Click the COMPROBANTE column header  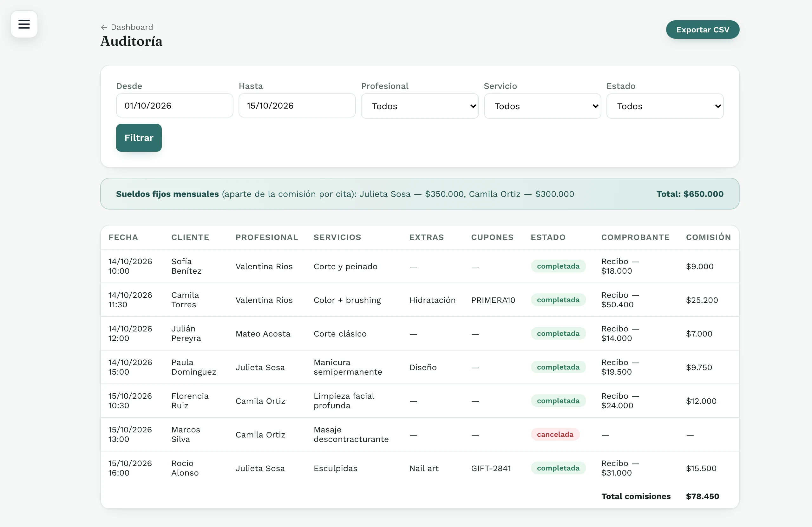pos(635,237)
